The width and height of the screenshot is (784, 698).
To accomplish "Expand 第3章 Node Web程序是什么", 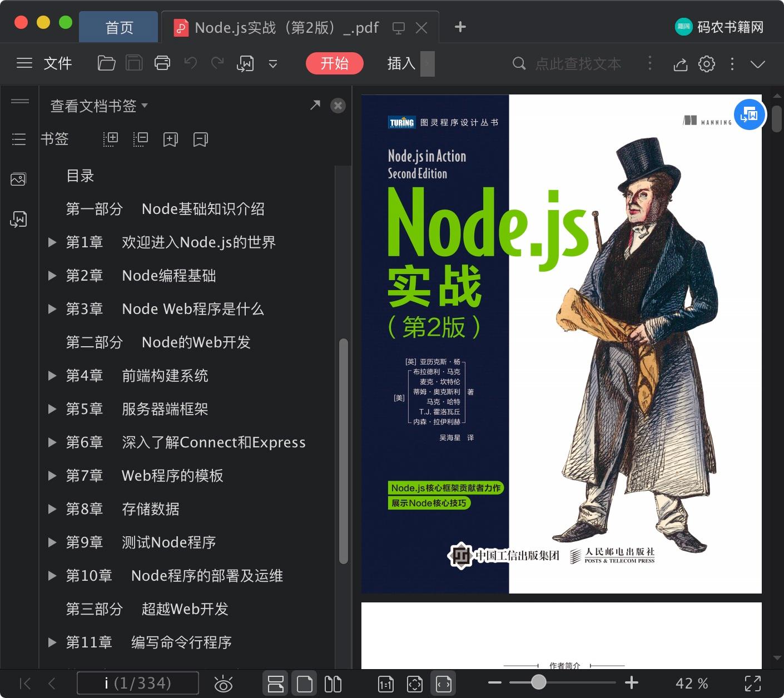I will click(x=52, y=309).
